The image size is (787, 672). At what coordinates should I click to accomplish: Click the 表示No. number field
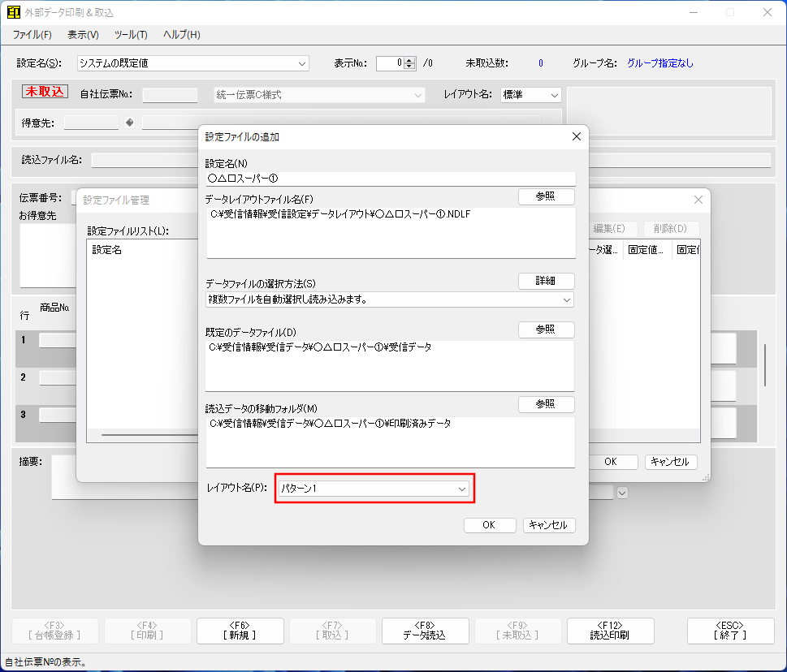(390, 63)
